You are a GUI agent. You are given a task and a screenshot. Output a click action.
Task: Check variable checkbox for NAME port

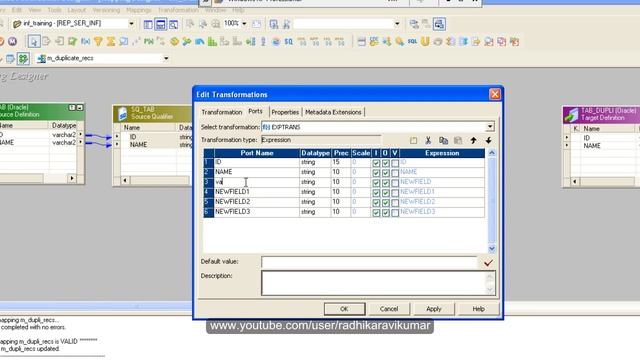pyautogui.click(x=395, y=173)
